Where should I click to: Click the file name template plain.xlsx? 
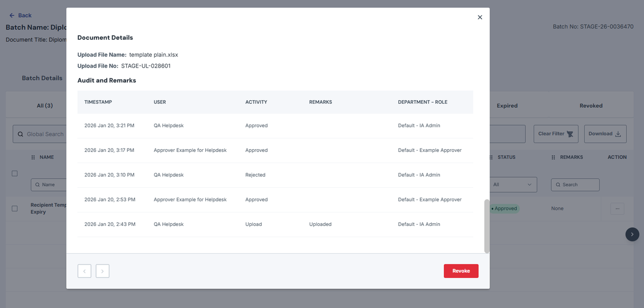pos(153,55)
